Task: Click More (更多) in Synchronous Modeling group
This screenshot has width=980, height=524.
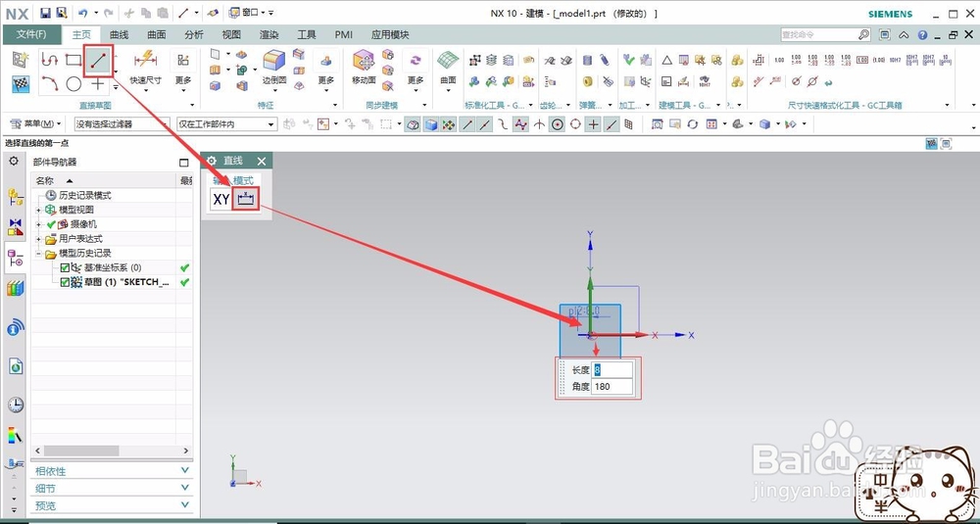Action: coord(416,69)
